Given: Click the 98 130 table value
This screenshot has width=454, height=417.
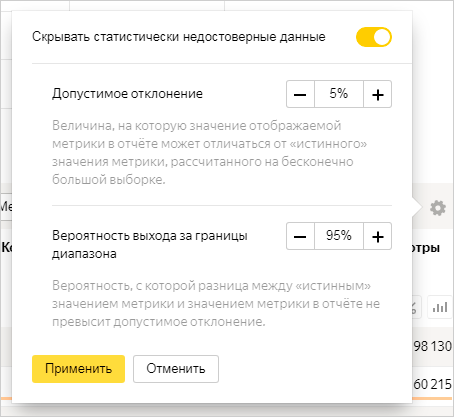Looking at the screenshot, I should (x=432, y=346).
